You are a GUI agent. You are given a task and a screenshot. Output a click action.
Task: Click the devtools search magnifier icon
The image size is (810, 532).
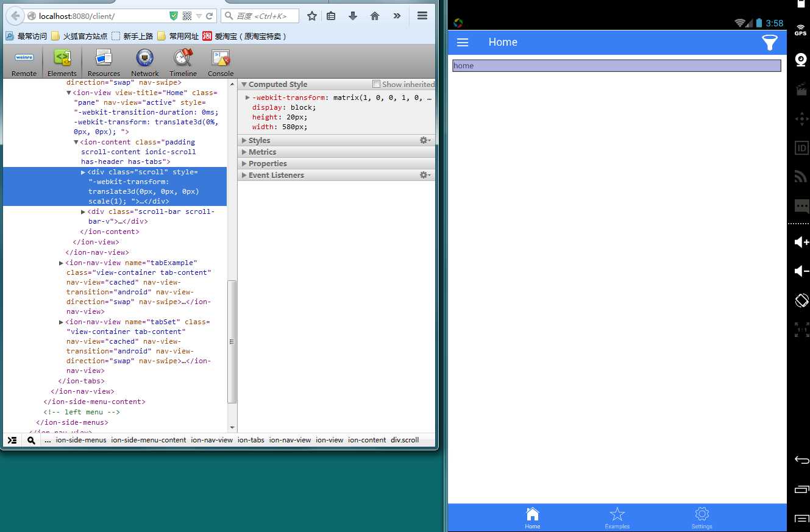click(31, 440)
